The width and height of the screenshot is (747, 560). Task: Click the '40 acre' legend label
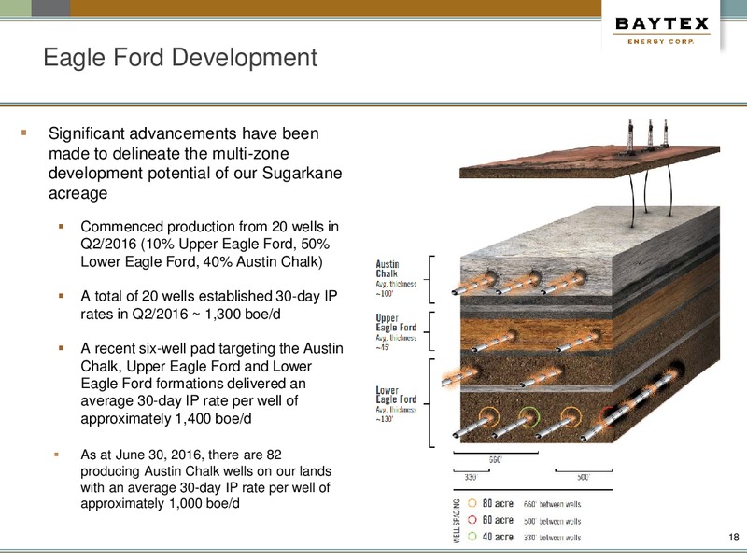coord(498,537)
